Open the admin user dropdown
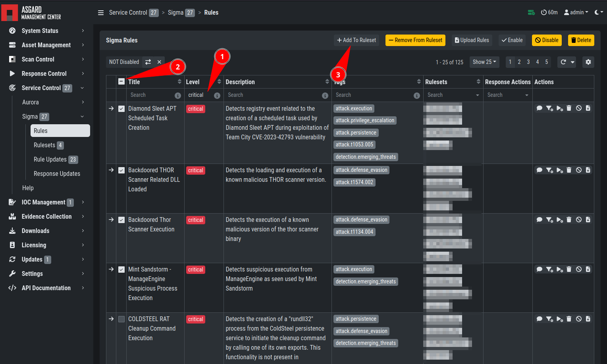This screenshot has height=364, width=607. pyautogui.click(x=576, y=12)
